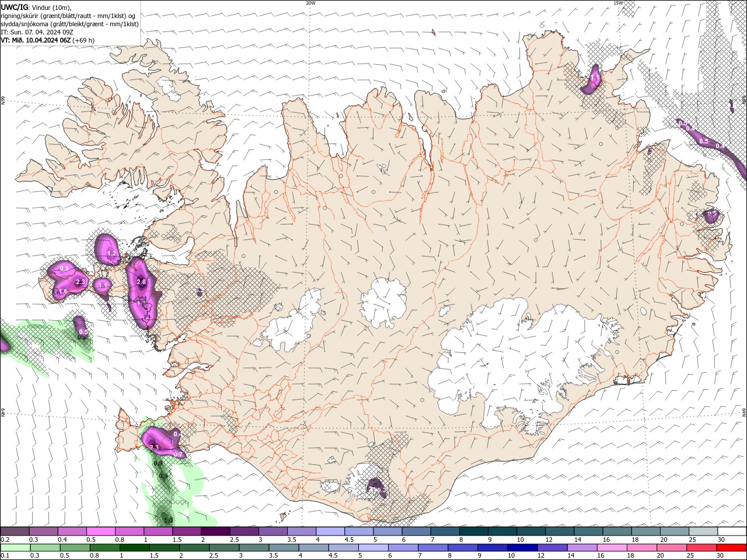This screenshot has height=560, width=747.
Task: Click upper legend swatch starting at 0.2
Action: (x=15, y=531)
